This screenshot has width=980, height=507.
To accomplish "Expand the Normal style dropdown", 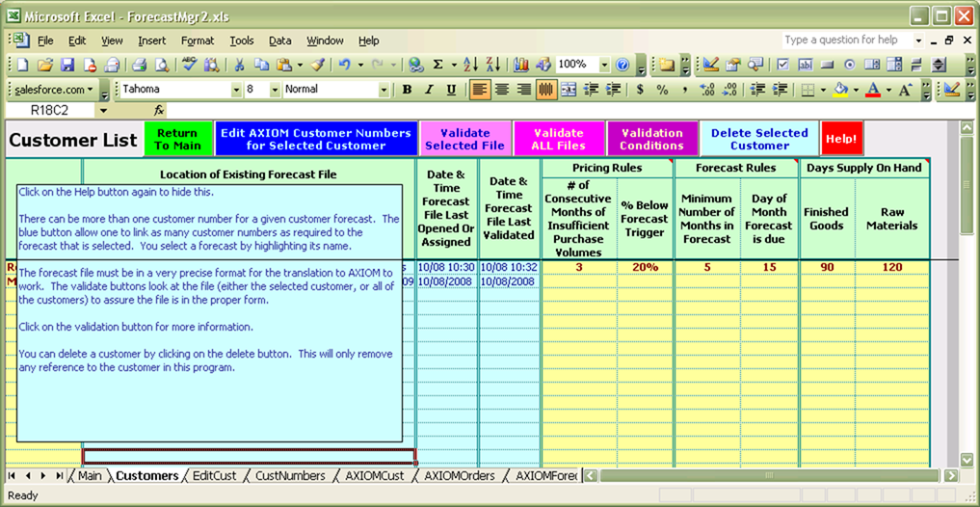I will [x=384, y=90].
